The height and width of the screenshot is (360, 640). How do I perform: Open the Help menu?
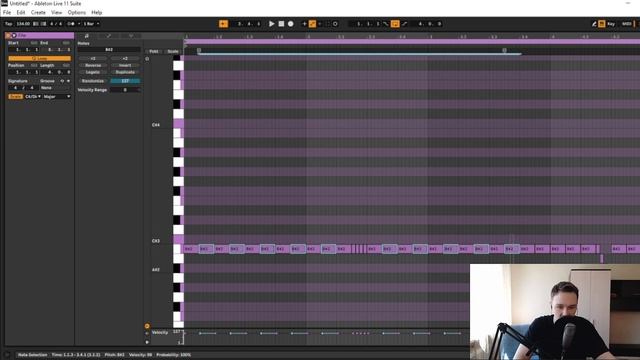tap(96, 13)
